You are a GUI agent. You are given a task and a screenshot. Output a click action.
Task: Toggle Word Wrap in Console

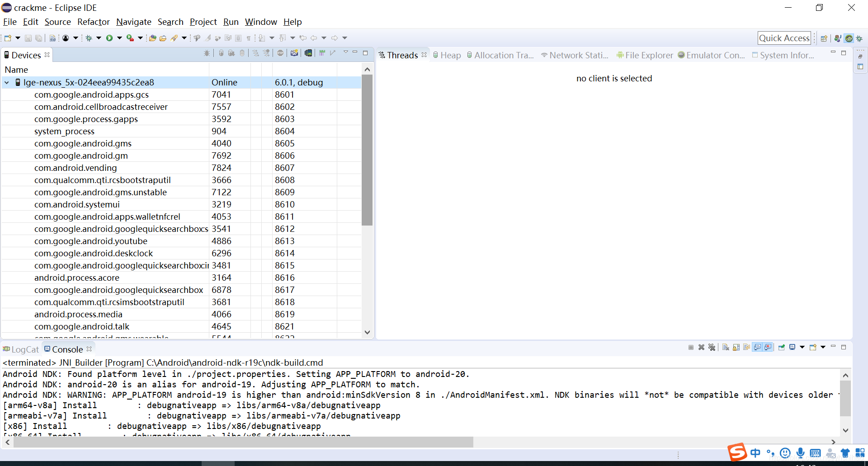pos(746,347)
